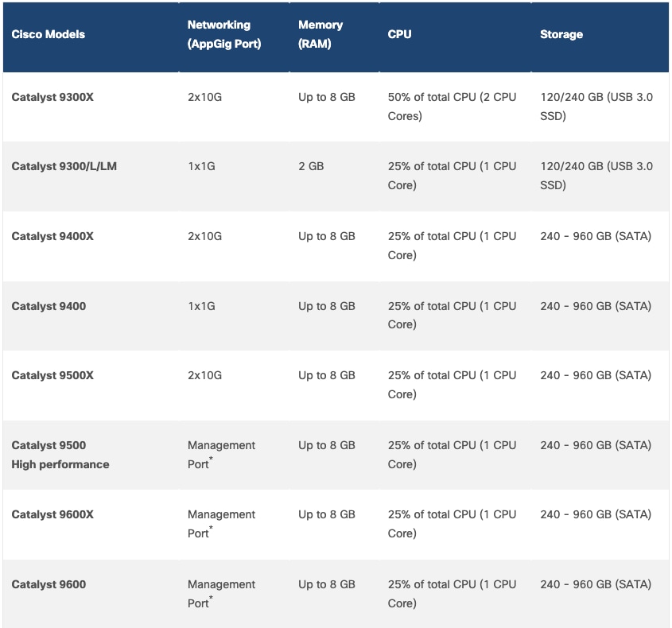Click the Cisco Models column header
The height and width of the screenshot is (628, 672).
point(48,35)
